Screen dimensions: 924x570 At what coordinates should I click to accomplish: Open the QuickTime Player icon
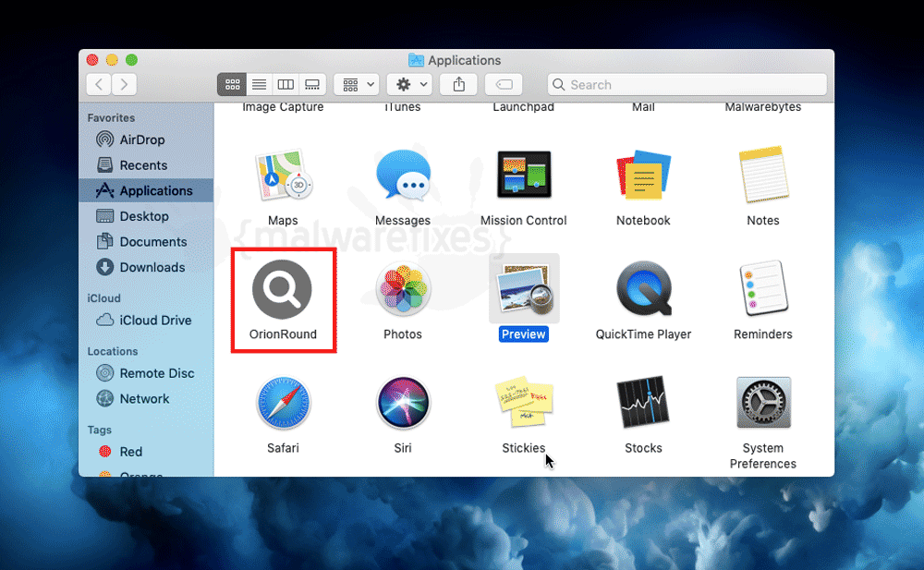[x=644, y=289]
